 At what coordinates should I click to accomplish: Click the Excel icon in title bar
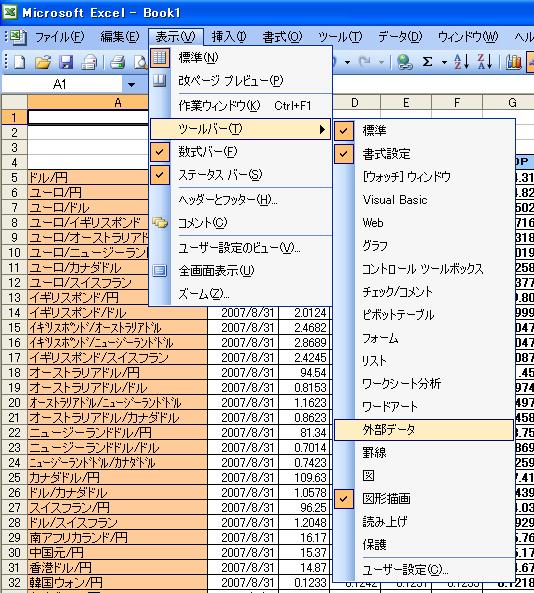pos(9,12)
